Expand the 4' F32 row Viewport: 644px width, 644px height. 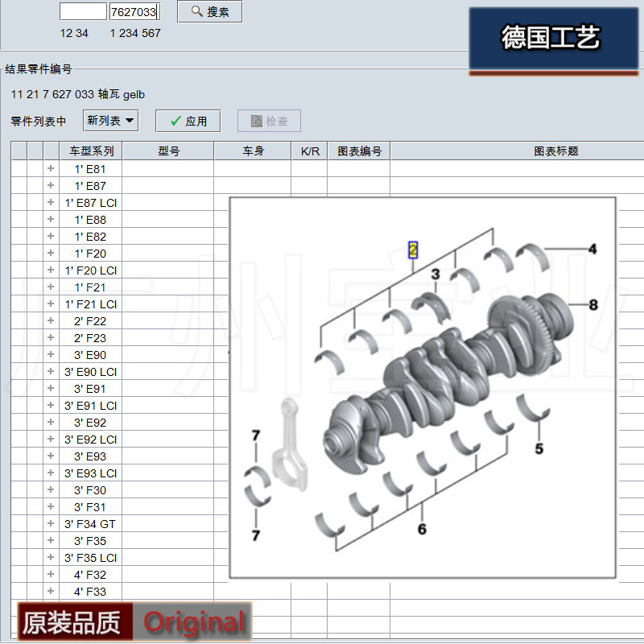tap(51, 574)
